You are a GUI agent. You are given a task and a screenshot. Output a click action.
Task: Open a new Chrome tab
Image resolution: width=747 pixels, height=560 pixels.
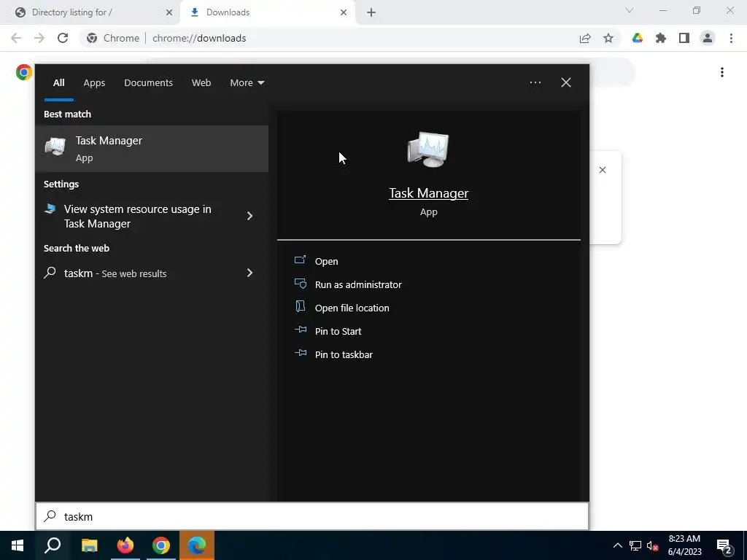(371, 12)
